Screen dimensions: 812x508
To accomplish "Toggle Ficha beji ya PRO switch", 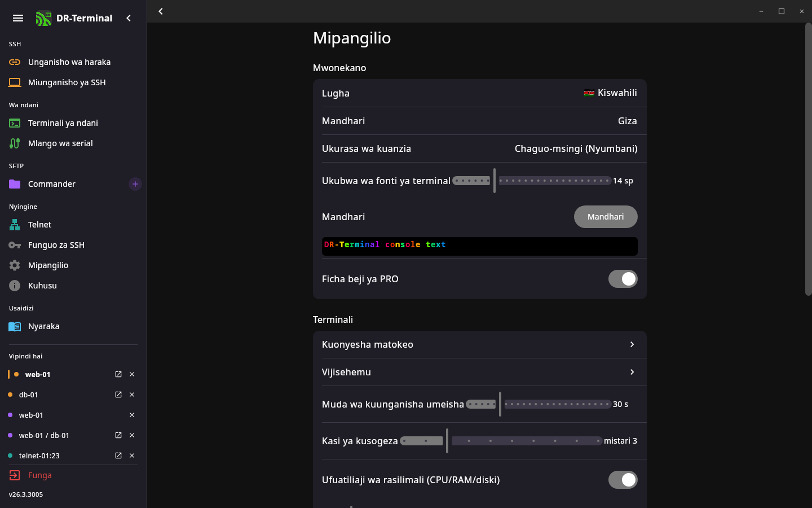I will click(623, 279).
